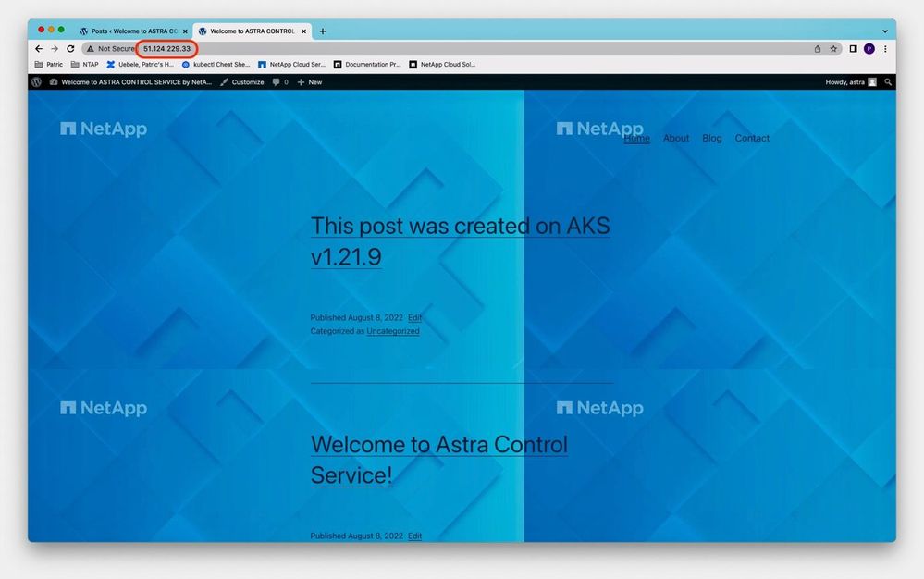Switch to the Posts browser tab
Image resolution: width=924 pixels, height=579 pixels.
[133, 31]
